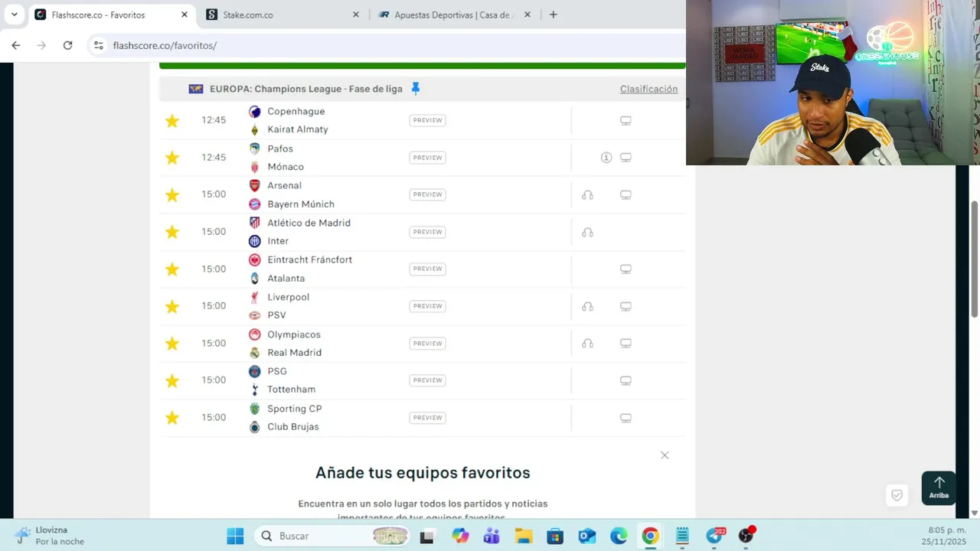Viewport: 980px width, 551px height.
Task: Open Preview for Liverpool vs PSV
Action: pyautogui.click(x=427, y=306)
